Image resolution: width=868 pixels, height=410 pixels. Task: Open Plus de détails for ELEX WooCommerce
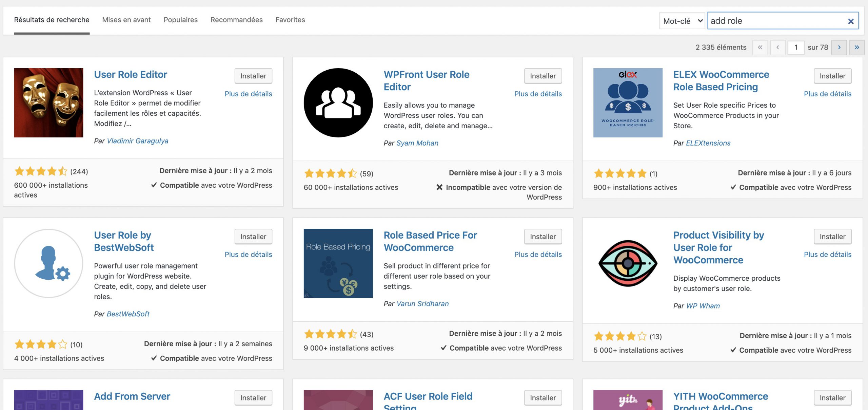pos(827,94)
